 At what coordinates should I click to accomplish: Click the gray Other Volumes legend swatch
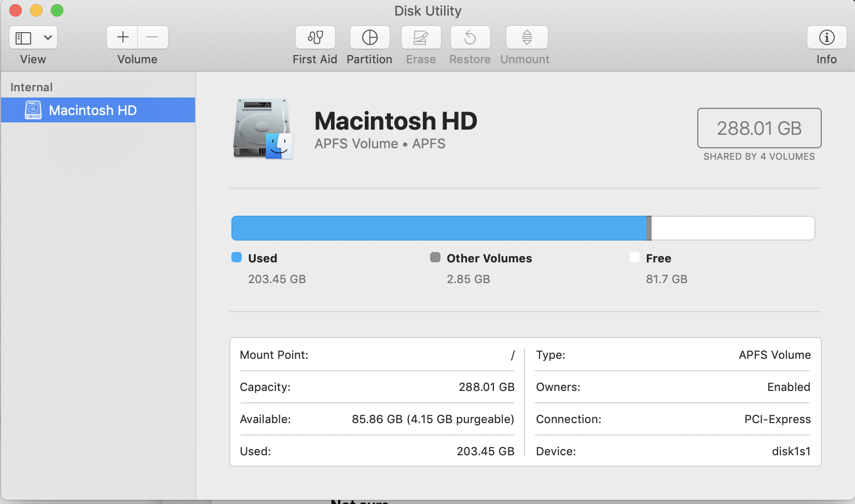click(x=435, y=258)
